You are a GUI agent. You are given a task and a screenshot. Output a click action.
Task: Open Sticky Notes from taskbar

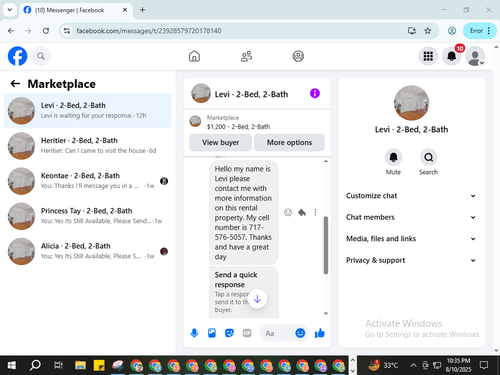99,366
